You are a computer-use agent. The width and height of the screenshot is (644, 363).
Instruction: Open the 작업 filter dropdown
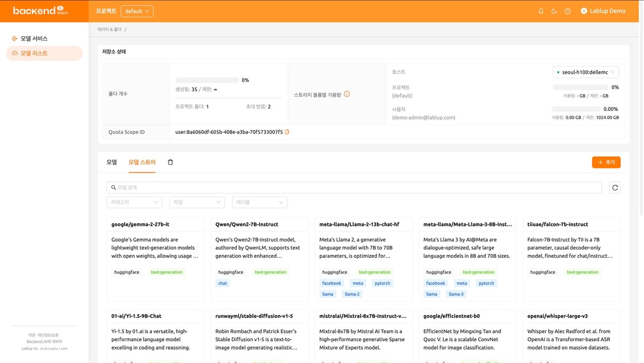(197, 202)
